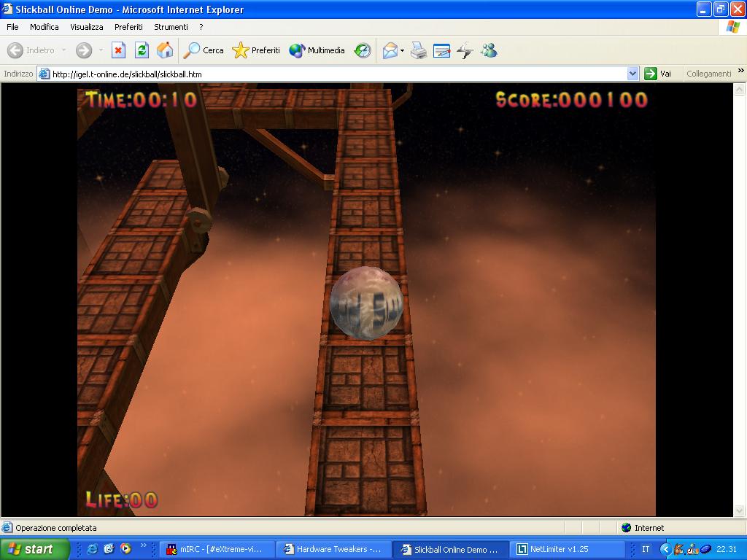This screenshot has width=747, height=560.
Task: Switch to NetLimiter v1.25 taskbar window
Action: [568, 550]
